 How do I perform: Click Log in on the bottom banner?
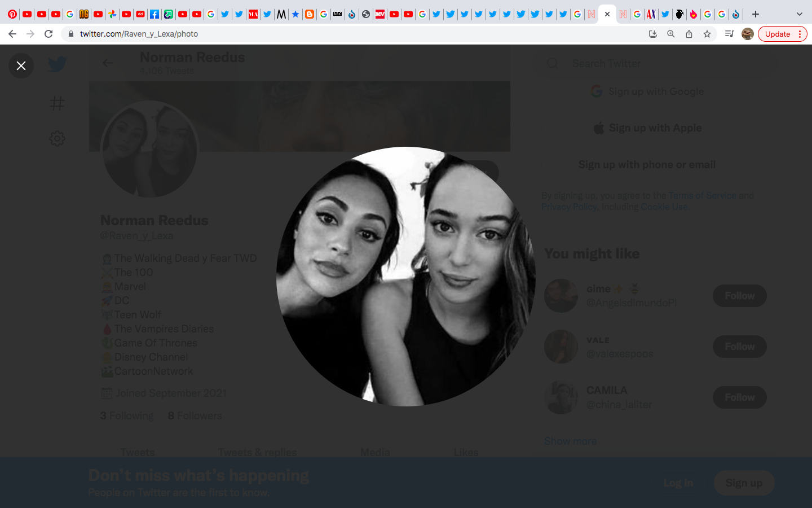(x=678, y=483)
